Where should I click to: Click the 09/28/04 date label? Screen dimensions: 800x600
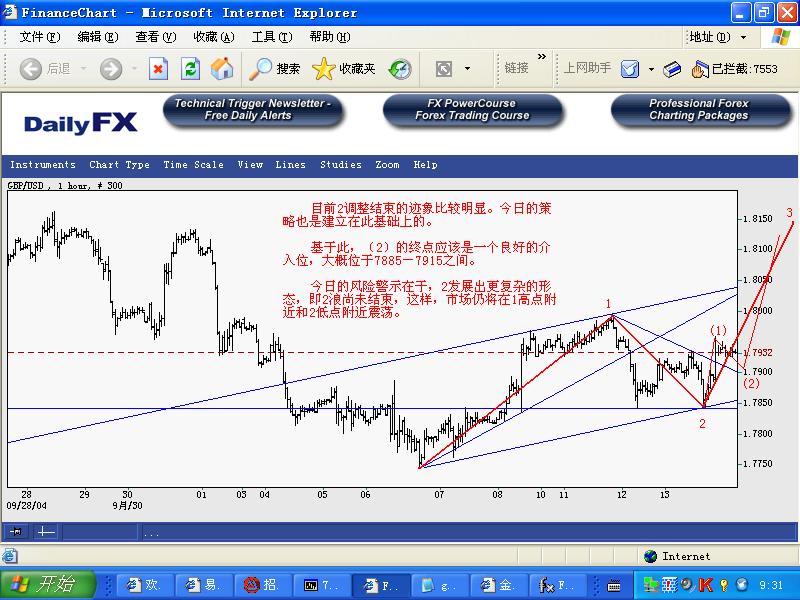pos(27,505)
